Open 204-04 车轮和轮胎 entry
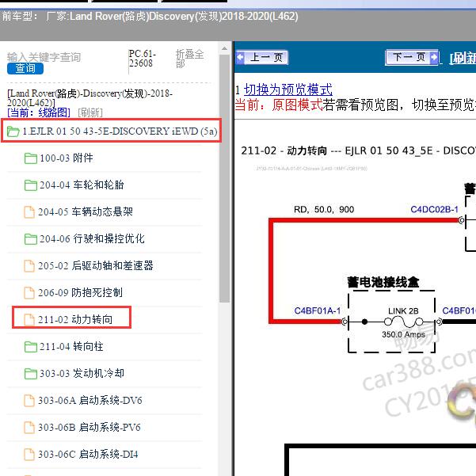The height and width of the screenshot is (476, 476). (82, 185)
